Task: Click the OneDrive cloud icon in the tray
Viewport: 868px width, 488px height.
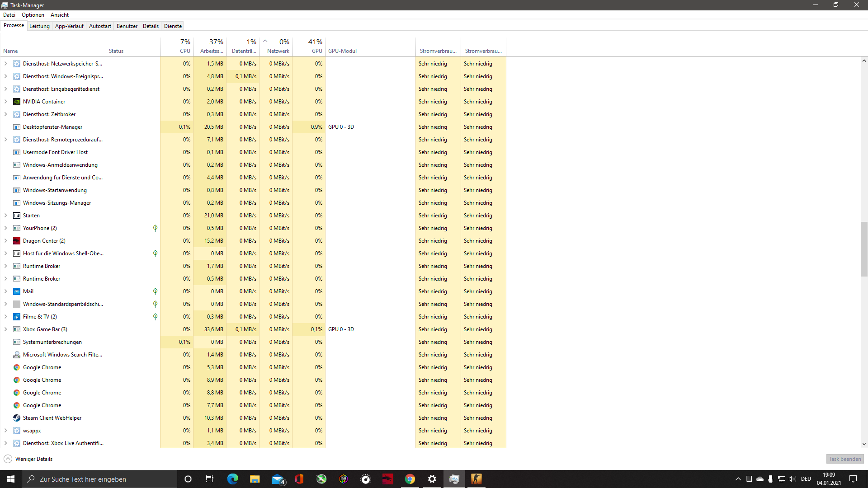Action: point(759,479)
